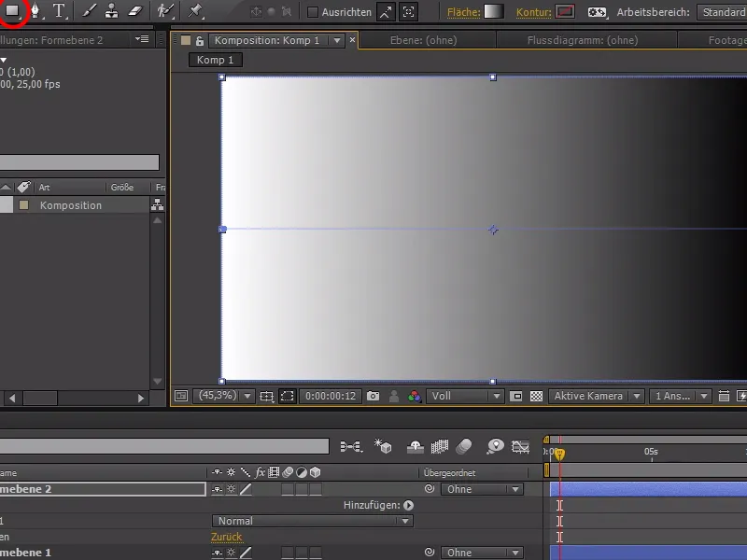The width and height of the screenshot is (747, 560).
Task: Select the Type tool
Action: click(x=58, y=12)
